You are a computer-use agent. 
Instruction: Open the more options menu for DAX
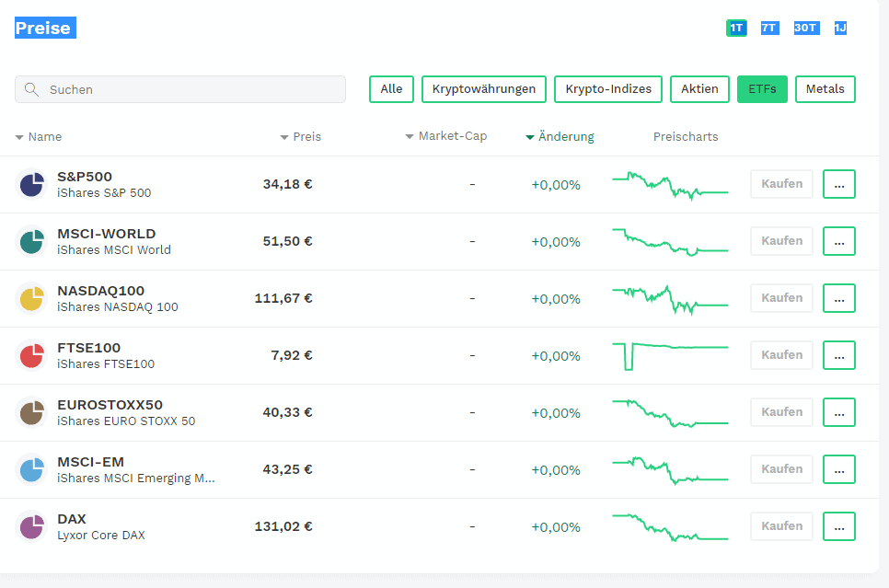838,526
